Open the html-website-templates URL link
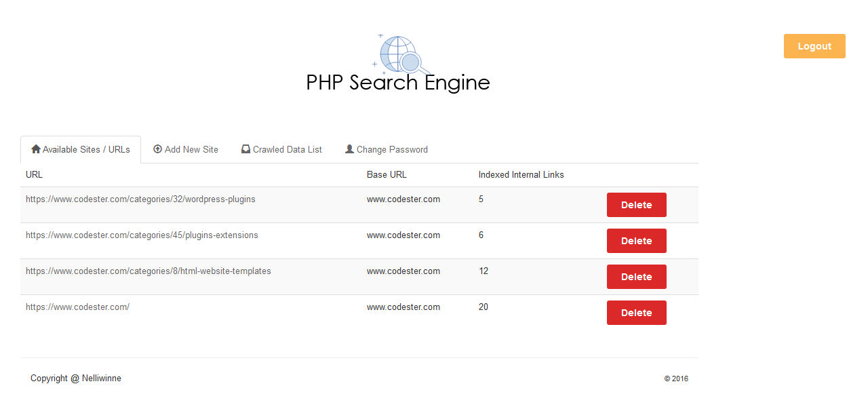The height and width of the screenshot is (407, 868). [148, 271]
